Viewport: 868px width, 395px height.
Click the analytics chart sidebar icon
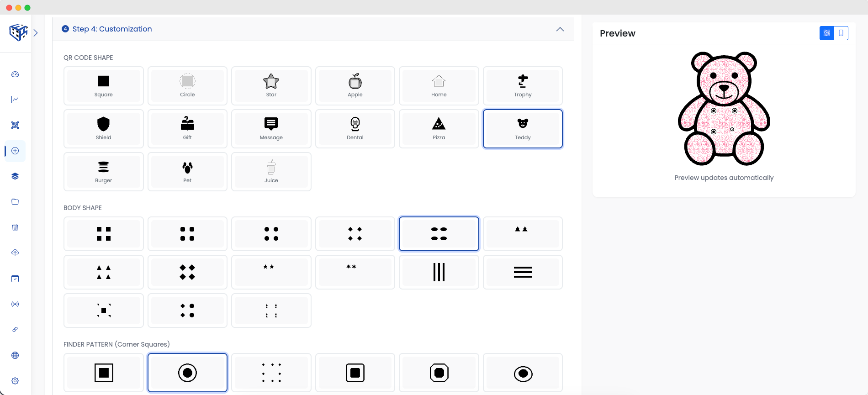pos(15,100)
